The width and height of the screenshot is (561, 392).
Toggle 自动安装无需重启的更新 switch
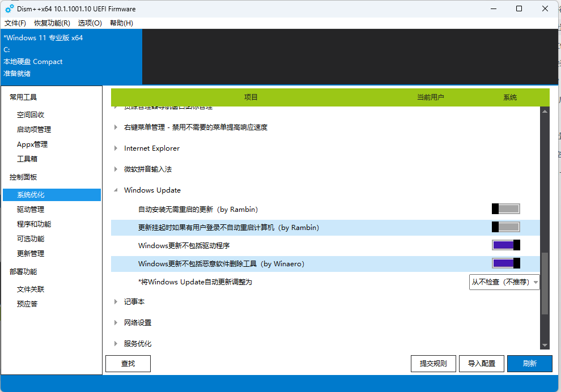click(x=505, y=209)
